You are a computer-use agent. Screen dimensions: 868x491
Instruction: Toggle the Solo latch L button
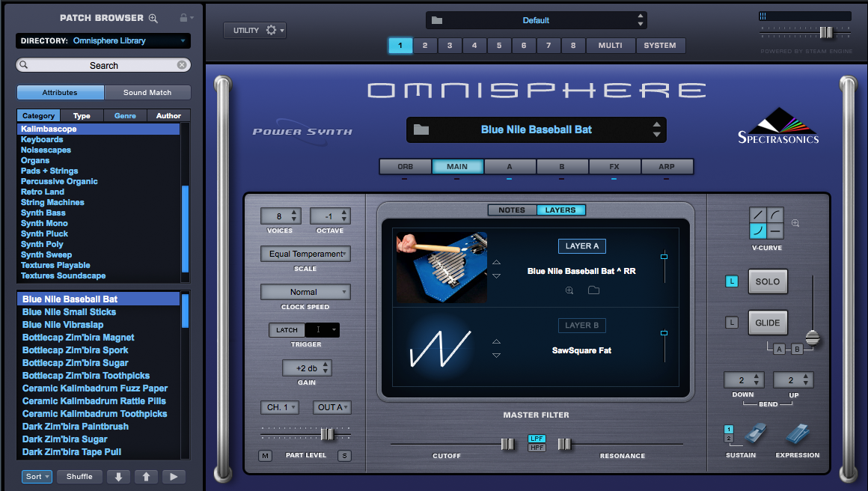click(732, 281)
